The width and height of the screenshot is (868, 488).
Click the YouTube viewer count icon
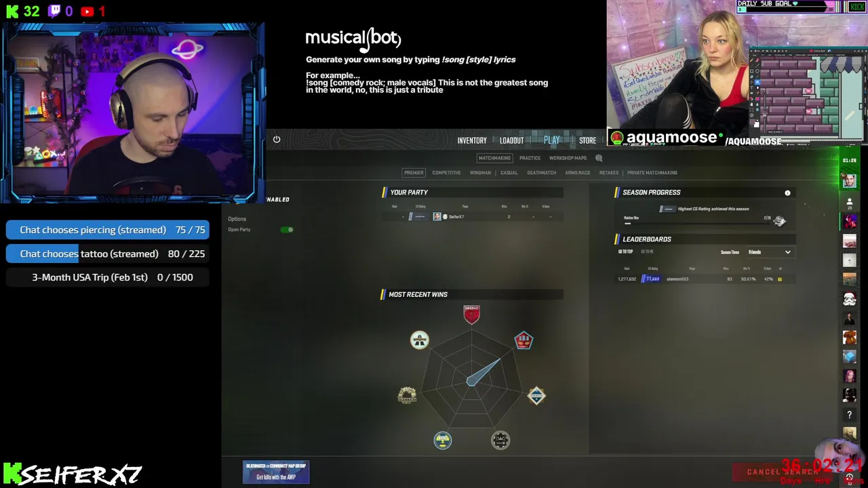[87, 12]
